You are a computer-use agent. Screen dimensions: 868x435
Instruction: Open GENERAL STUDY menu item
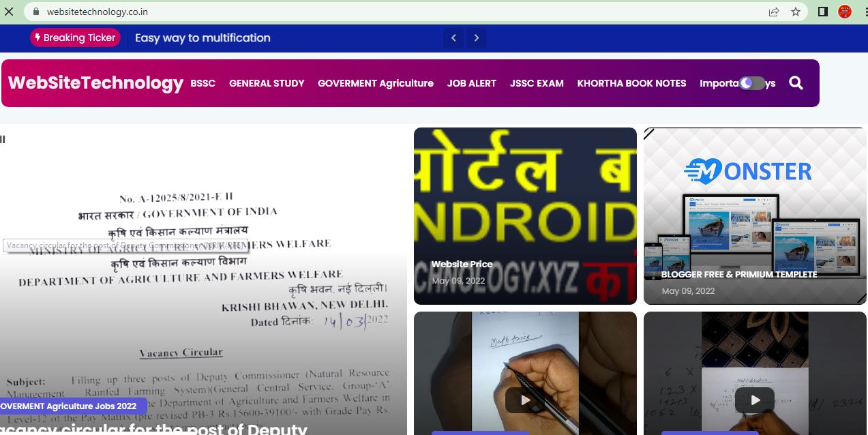[x=267, y=83]
